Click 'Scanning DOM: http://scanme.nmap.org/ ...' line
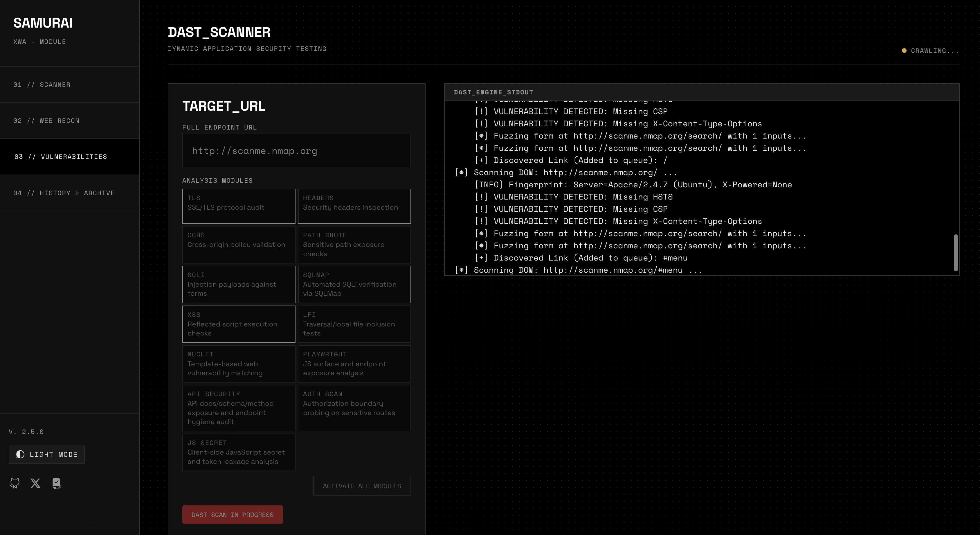Screen dimensions: 980x535 [566, 172]
